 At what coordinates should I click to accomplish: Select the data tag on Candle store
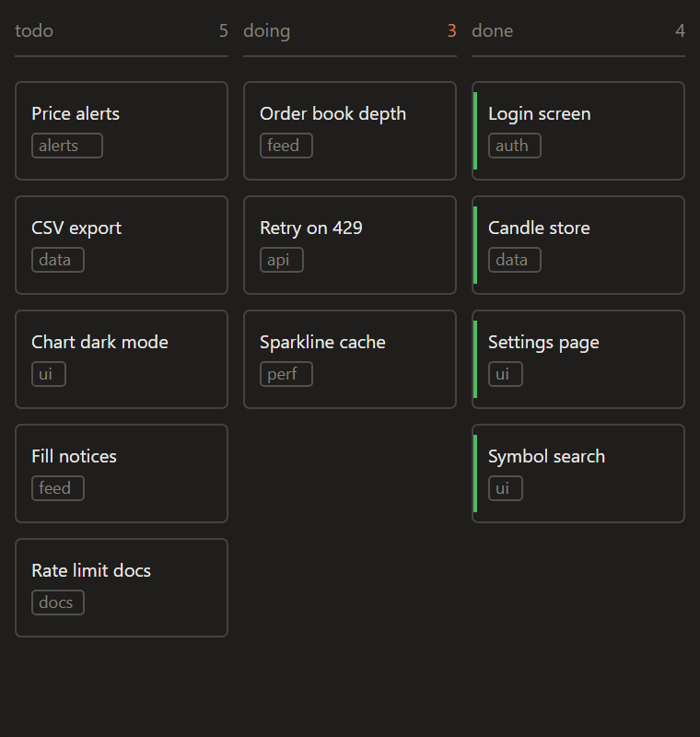click(515, 260)
